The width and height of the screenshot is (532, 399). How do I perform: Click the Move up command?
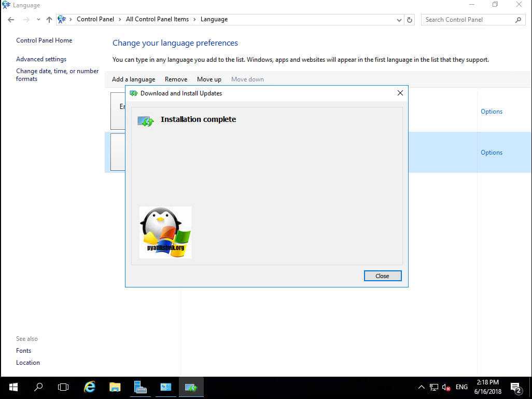(x=209, y=79)
